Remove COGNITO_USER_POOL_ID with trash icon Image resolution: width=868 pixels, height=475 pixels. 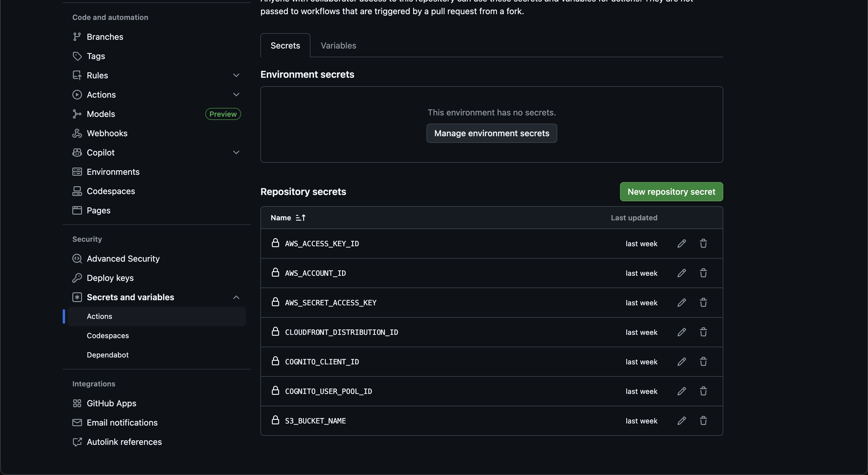tap(703, 391)
